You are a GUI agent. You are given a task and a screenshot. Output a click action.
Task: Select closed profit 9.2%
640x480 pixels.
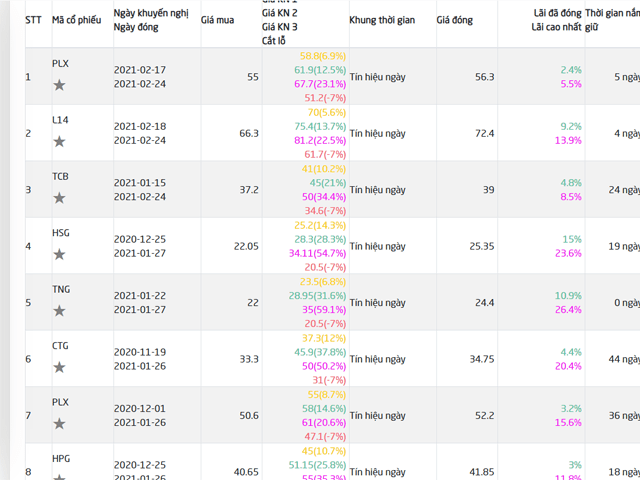[x=571, y=126]
